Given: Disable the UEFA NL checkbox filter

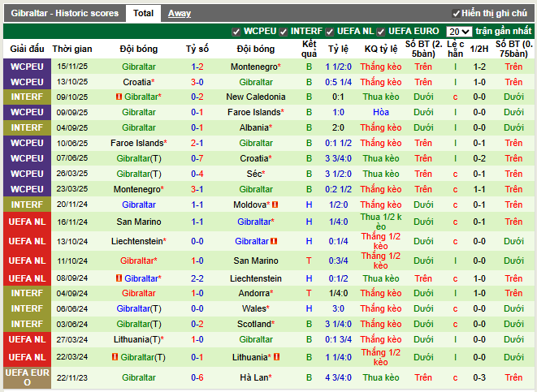Looking at the screenshot, I should [331, 32].
